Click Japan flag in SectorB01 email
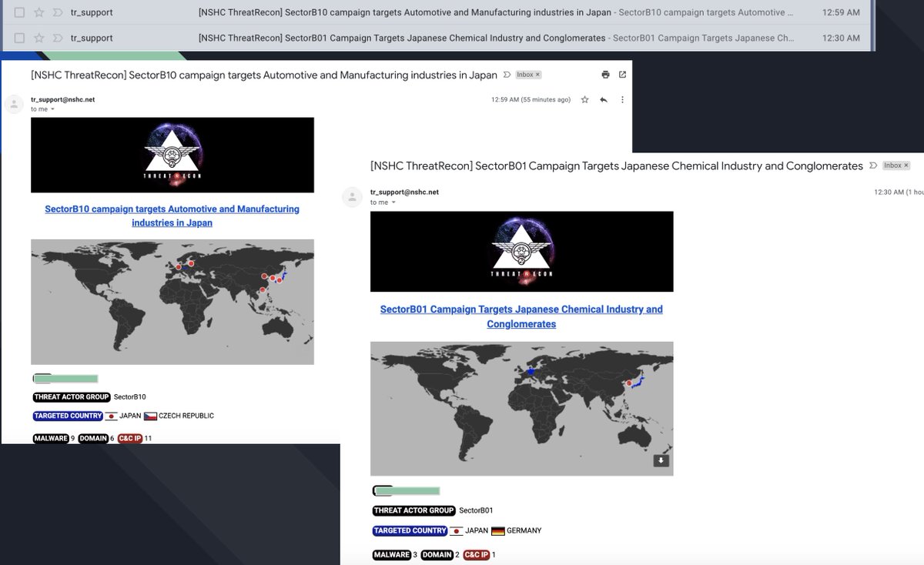Screen dimensions: 924x565 456,530
